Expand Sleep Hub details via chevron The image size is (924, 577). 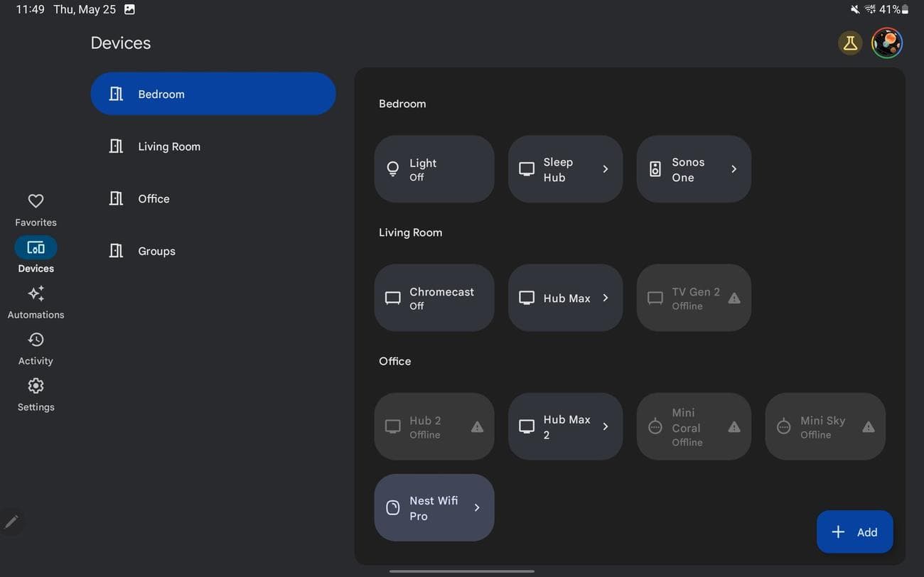point(605,168)
